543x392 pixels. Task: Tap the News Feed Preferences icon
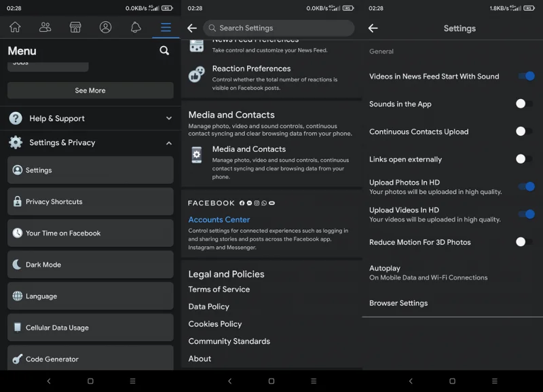coord(196,46)
